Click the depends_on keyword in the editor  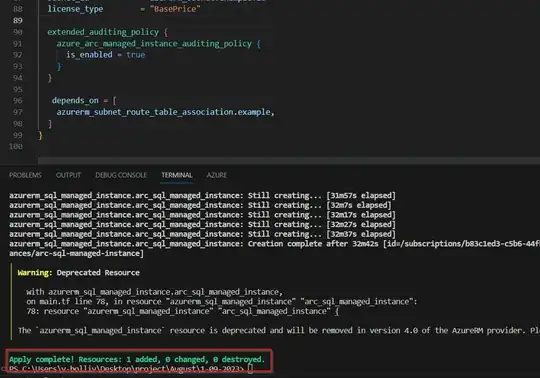tap(75, 101)
